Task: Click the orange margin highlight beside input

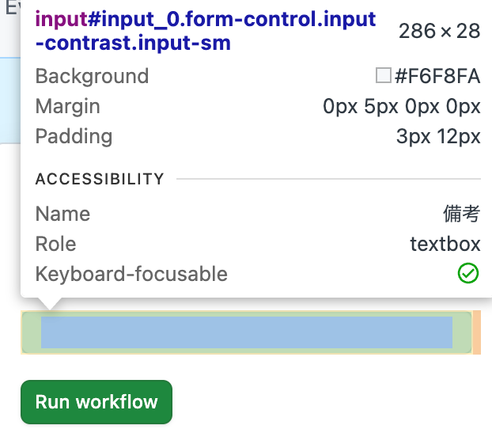Action: tap(477, 332)
